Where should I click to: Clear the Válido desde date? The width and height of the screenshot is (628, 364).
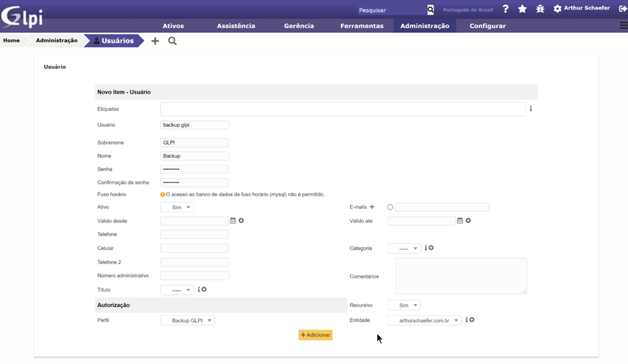click(x=241, y=221)
